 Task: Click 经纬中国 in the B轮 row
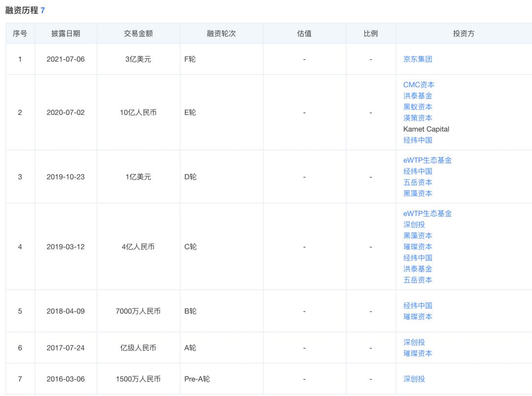coord(417,305)
